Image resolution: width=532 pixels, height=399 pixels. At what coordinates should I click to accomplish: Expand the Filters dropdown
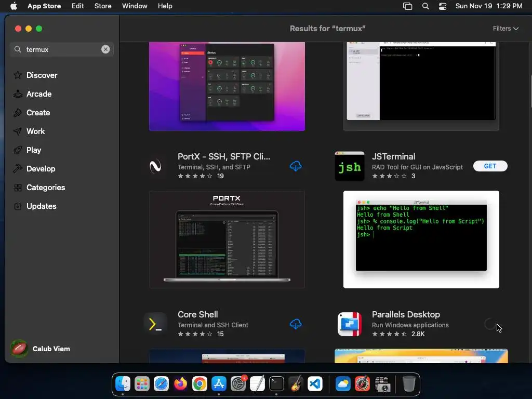coord(505,29)
